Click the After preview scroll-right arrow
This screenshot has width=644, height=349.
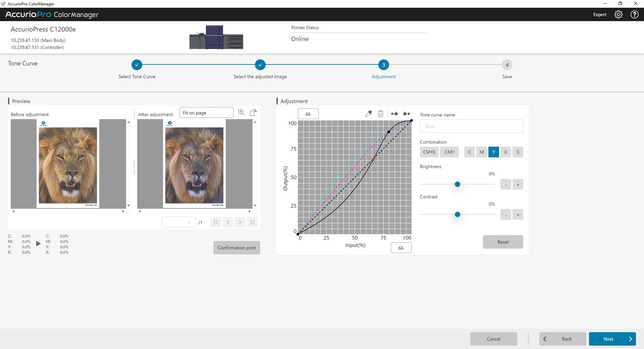click(x=250, y=211)
